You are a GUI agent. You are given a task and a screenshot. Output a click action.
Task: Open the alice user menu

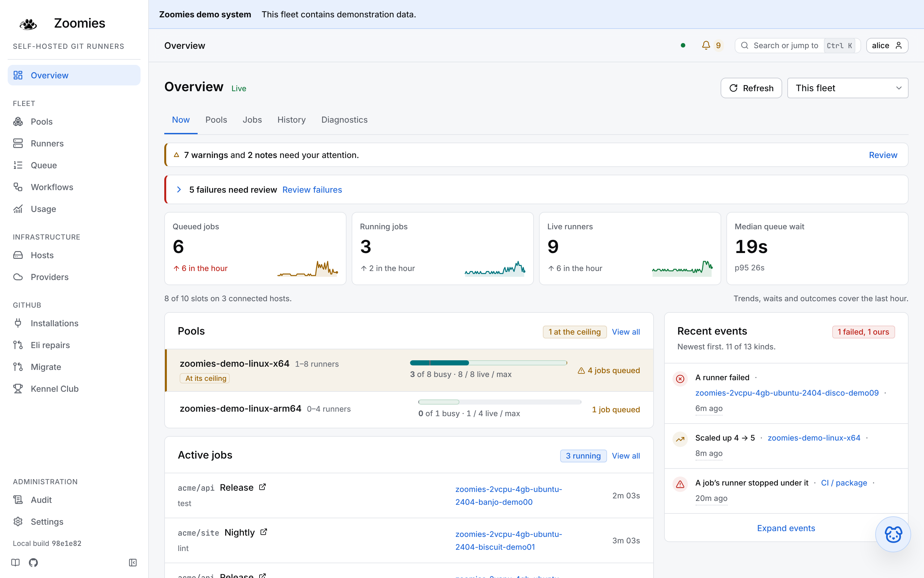(x=887, y=46)
